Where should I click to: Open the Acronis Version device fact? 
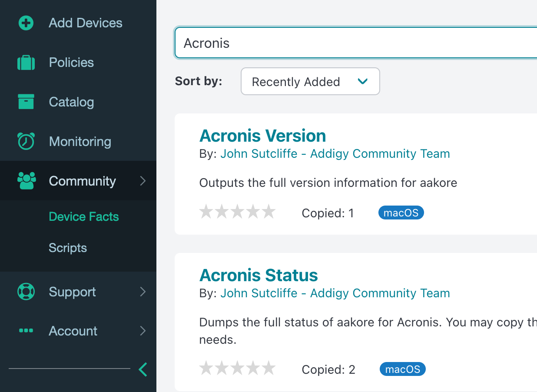(x=262, y=136)
